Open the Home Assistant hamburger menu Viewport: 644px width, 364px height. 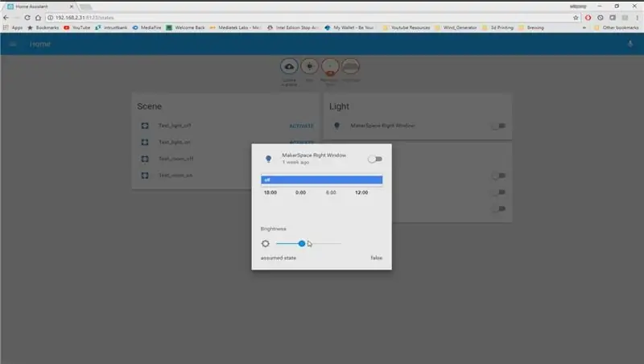coord(13,44)
